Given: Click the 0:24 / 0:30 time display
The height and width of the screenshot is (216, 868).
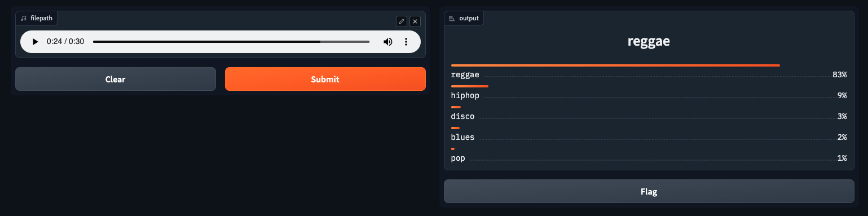Looking at the screenshot, I should point(65,42).
